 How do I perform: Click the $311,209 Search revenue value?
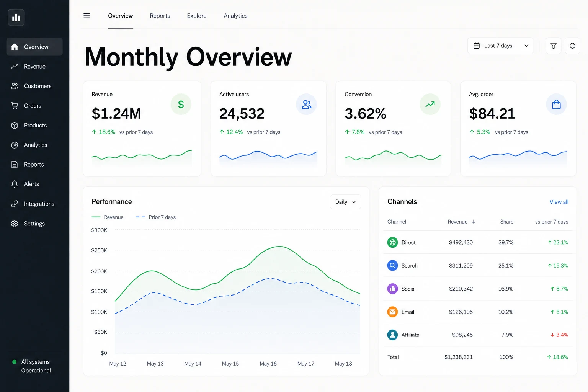[461, 265]
